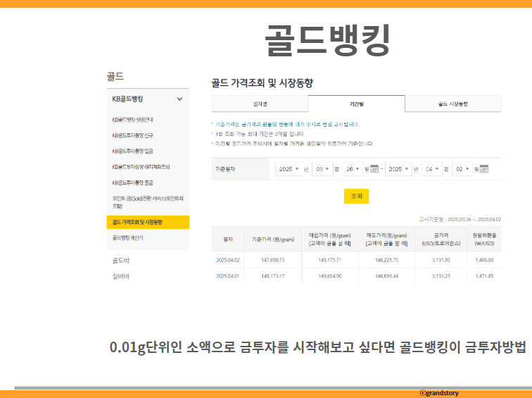The width and height of the screenshot is (532, 398).
Task: Click buy price 149,175.71 cell
Action: click(330, 260)
